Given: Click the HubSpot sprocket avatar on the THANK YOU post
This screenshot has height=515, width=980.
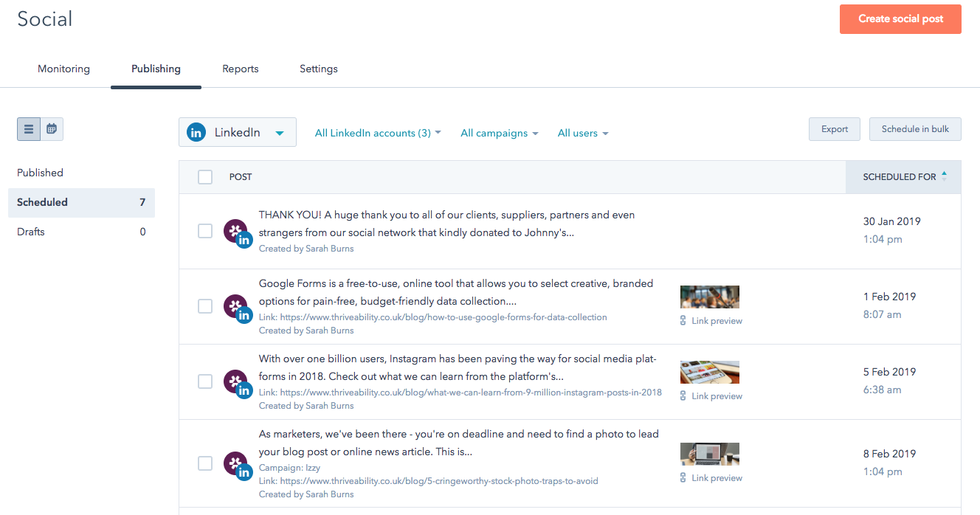Looking at the screenshot, I should [235, 229].
